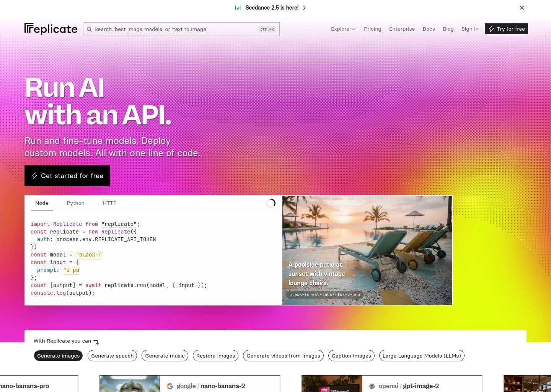The width and height of the screenshot is (551, 392).
Task: Expand the Explore menu
Action: [x=343, y=29]
